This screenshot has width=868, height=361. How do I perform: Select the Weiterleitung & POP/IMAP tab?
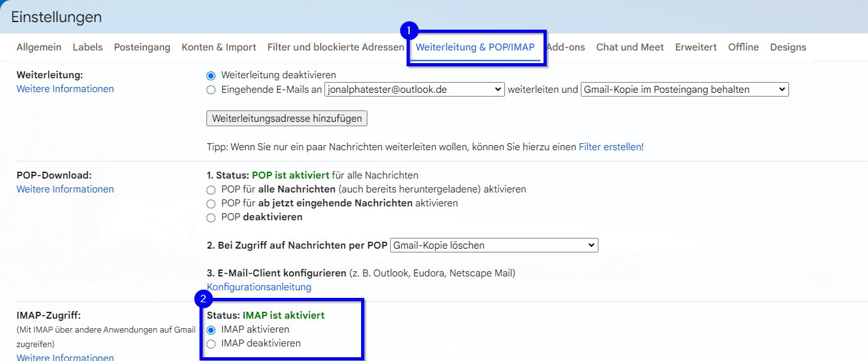pyautogui.click(x=475, y=47)
